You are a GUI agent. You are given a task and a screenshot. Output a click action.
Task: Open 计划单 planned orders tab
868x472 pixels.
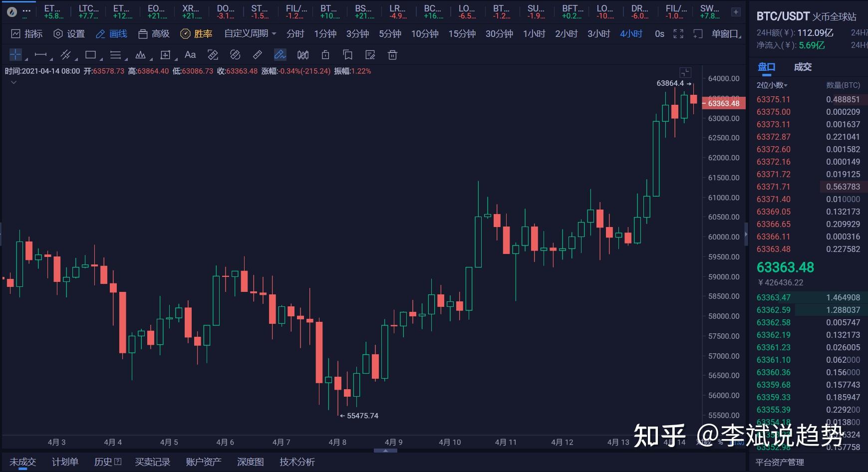65,462
